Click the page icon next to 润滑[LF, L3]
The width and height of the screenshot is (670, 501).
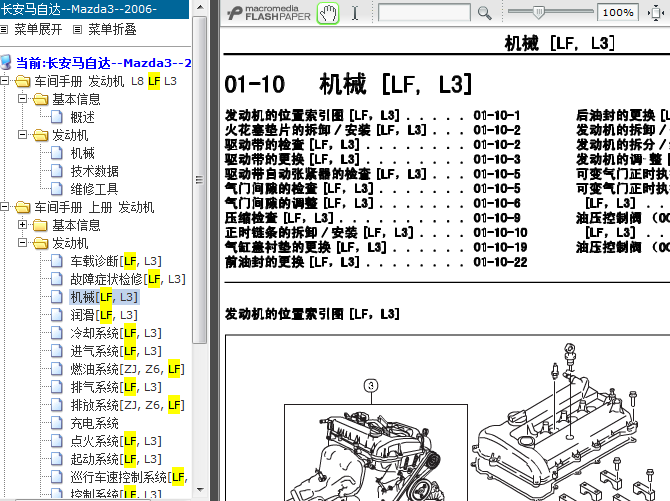click(x=56, y=315)
